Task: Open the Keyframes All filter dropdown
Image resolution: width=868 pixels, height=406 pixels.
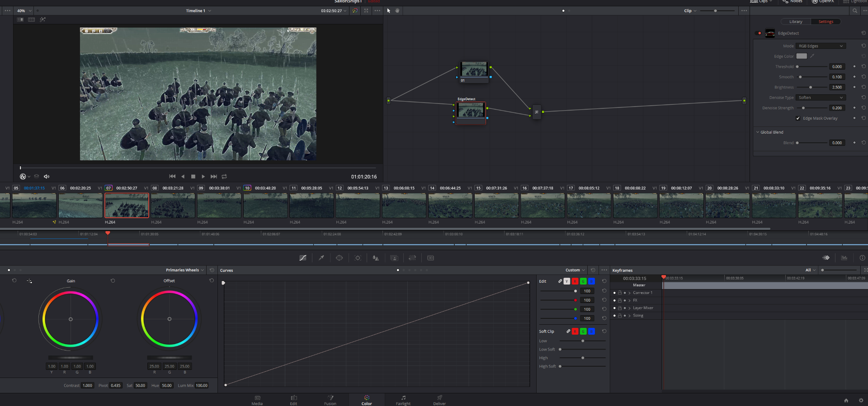Action: pos(811,270)
